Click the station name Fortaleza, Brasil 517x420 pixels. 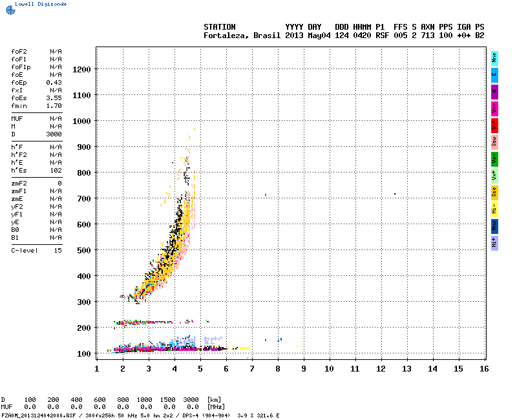pyautogui.click(x=242, y=36)
